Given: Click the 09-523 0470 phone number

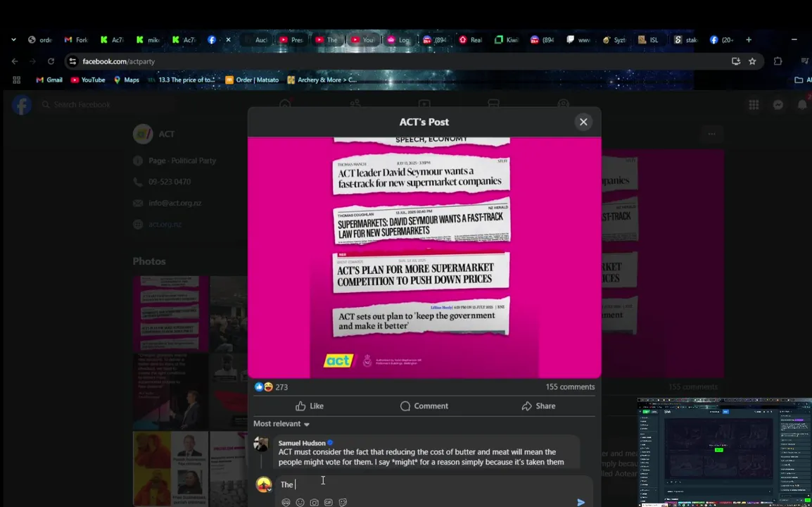Looking at the screenshot, I should [x=170, y=182].
